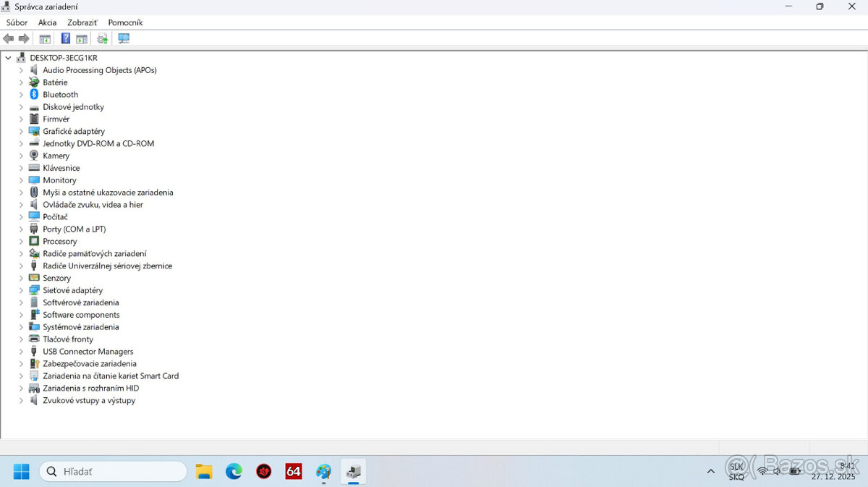The width and height of the screenshot is (868, 487).
Task: Open the Akcia menu
Action: coord(47,22)
